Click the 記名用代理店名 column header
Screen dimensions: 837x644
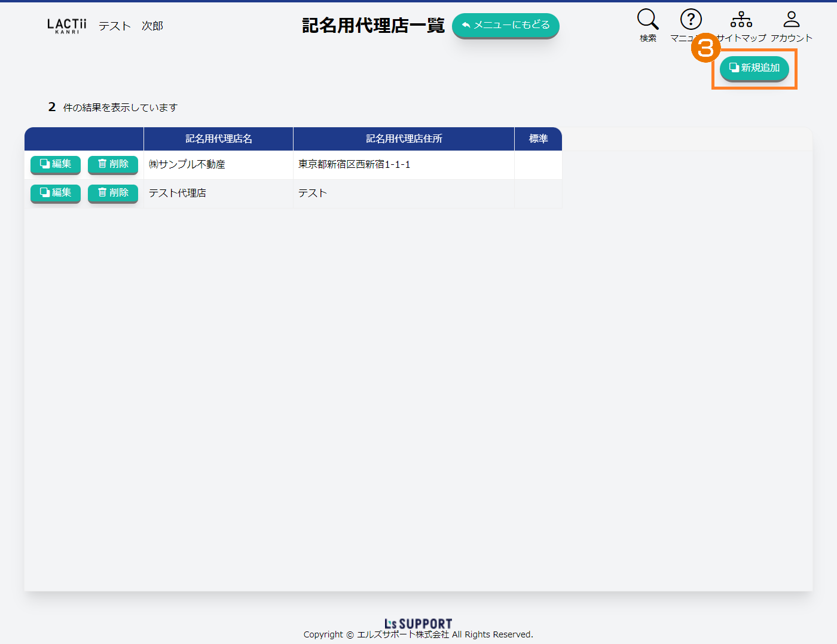218,139
